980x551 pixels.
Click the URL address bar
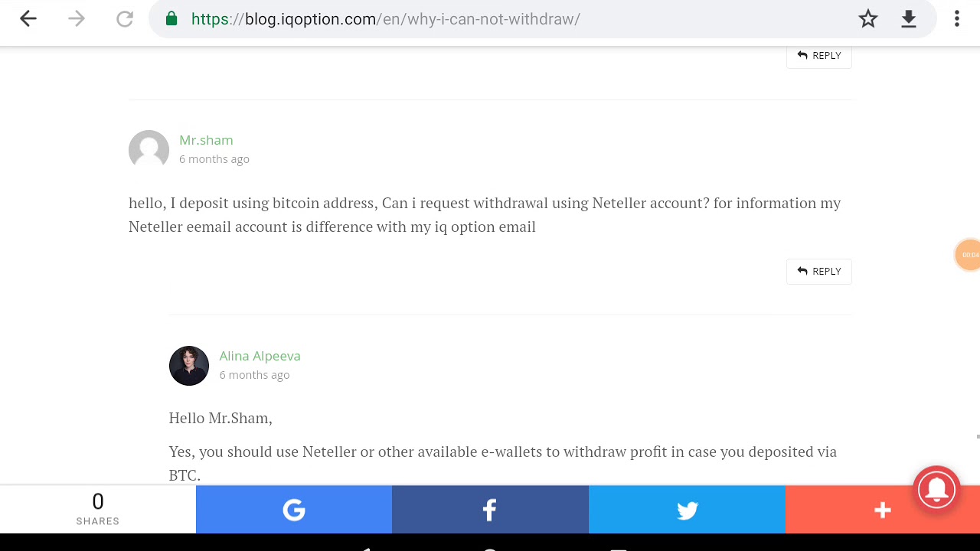coord(500,19)
